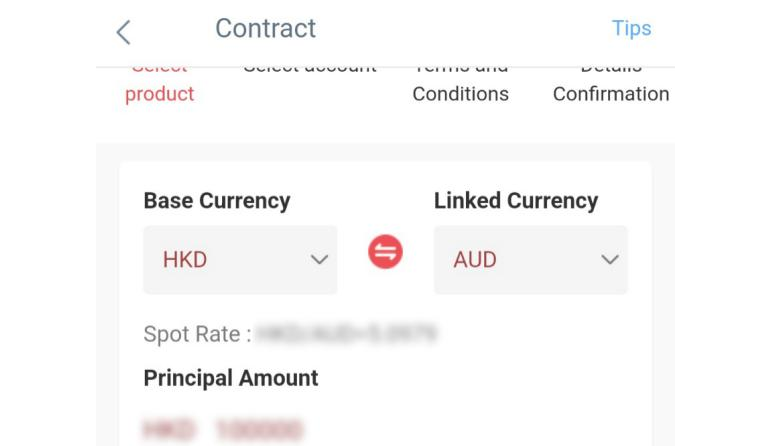Viewport: 771px width, 446px height.
Task: Click the Principal Amount heading
Action: click(231, 379)
